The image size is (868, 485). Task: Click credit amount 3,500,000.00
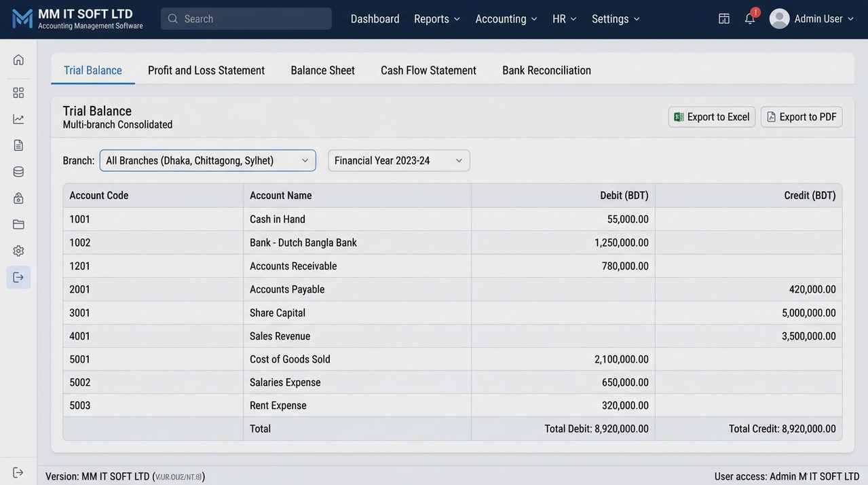pos(809,336)
